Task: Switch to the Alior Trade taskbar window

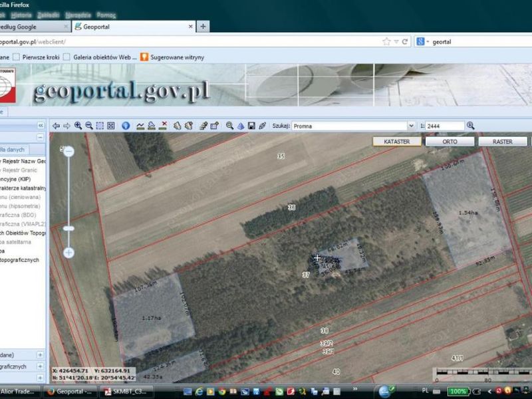Action: click(20, 392)
